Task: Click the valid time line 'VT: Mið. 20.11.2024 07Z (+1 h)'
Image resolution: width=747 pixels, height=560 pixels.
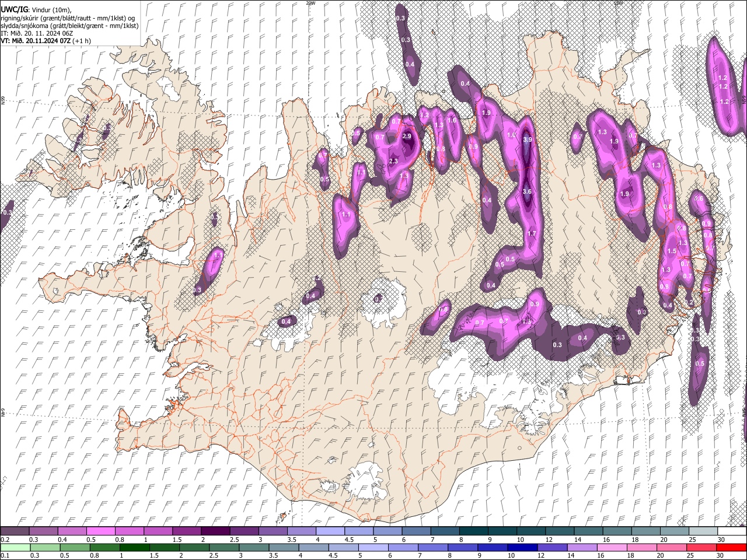Action: (46, 41)
